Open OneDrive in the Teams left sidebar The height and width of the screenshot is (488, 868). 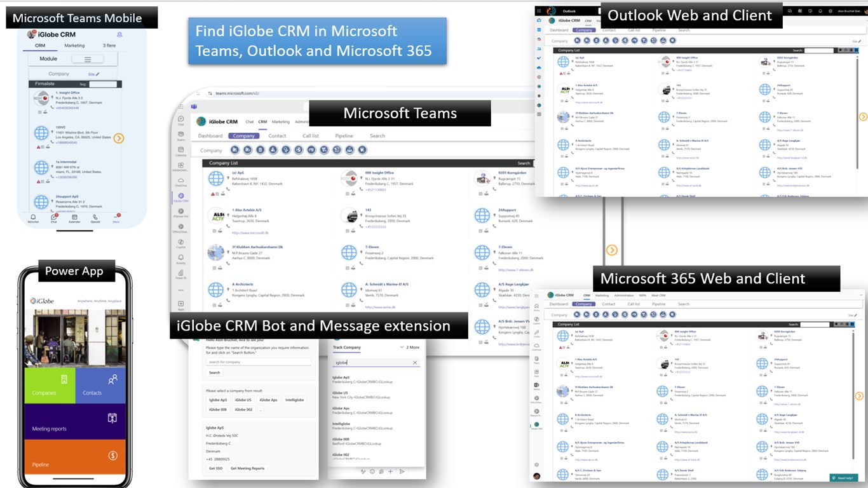coord(181,182)
